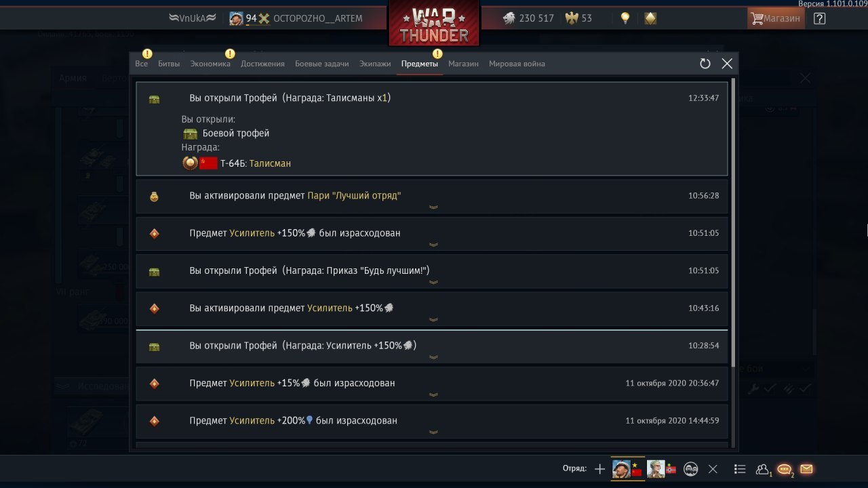Open the help question mark icon
This screenshot has height=488, width=868.
(x=819, y=18)
